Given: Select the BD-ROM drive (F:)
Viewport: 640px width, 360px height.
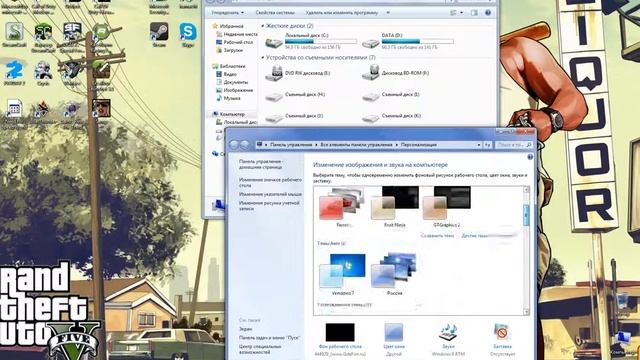Looking at the screenshot, I should [396, 73].
